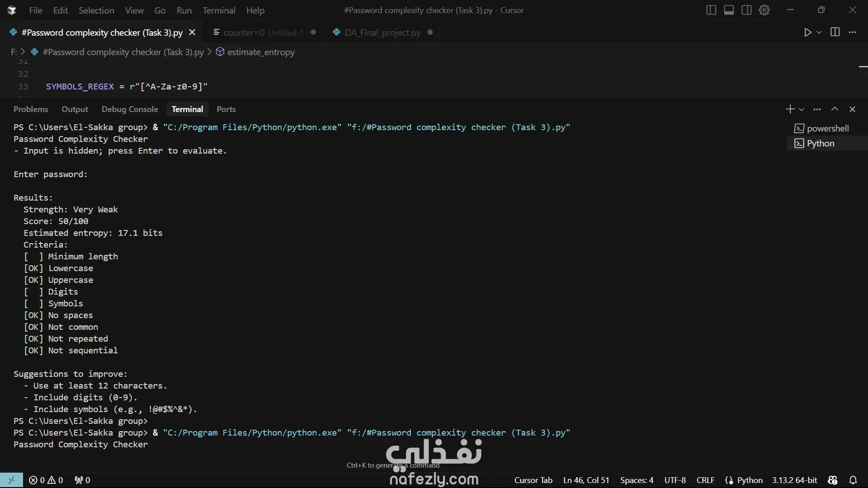Screen dimensions: 868x488
Task: Split the editor right
Action: pos(835,32)
